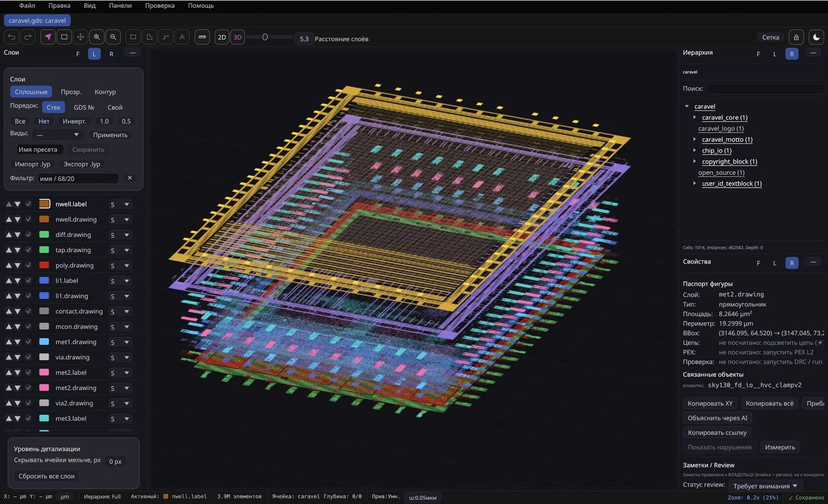Image resolution: width=828 pixels, height=504 pixels.
Task: Click the lock icon in toolbar
Action: click(x=796, y=37)
